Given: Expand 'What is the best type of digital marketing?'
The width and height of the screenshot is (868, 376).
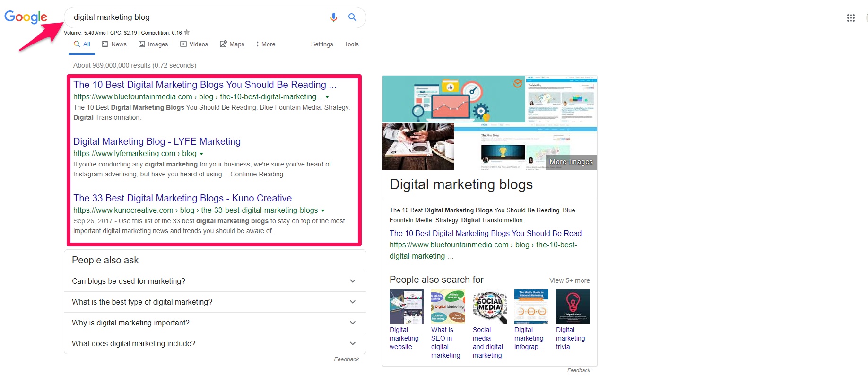Looking at the screenshot, I should coord(215,302).
